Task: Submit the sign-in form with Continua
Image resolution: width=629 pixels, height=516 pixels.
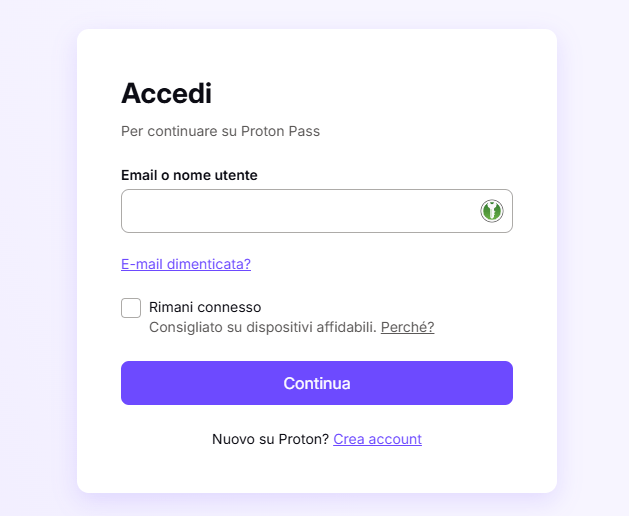Action: pyautogui.click(x=316, y=383)
